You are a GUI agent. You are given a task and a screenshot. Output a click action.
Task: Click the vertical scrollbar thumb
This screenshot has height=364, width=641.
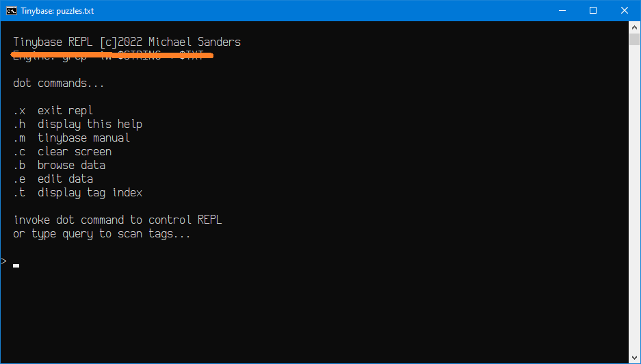click(x=634, y=40)
